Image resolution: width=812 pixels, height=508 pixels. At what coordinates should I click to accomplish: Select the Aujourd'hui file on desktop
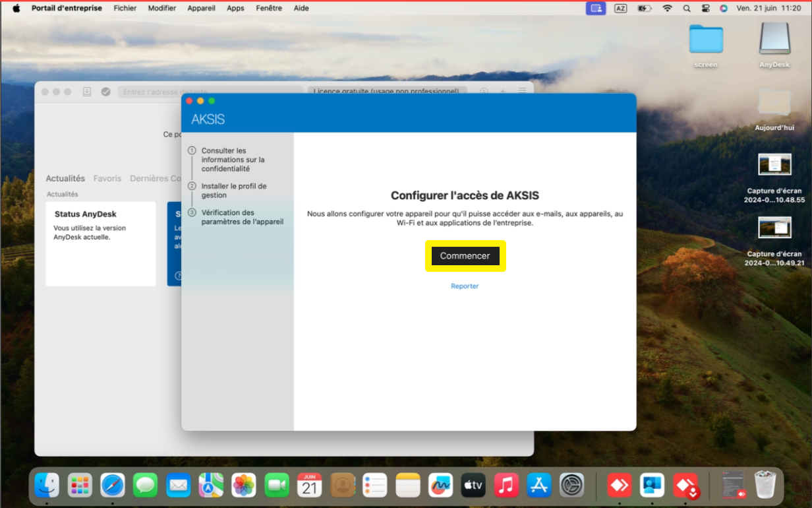tap(774, 110)
